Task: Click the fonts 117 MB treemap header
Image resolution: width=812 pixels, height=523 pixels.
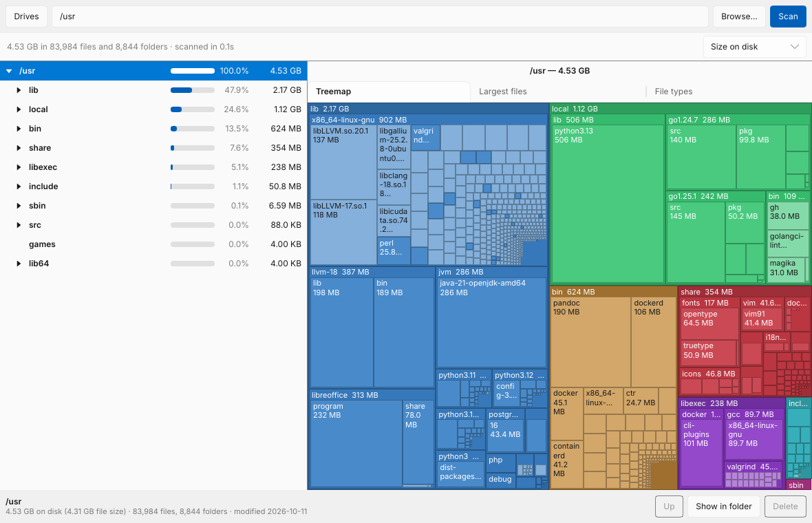Action: click(x=709, y=303)
